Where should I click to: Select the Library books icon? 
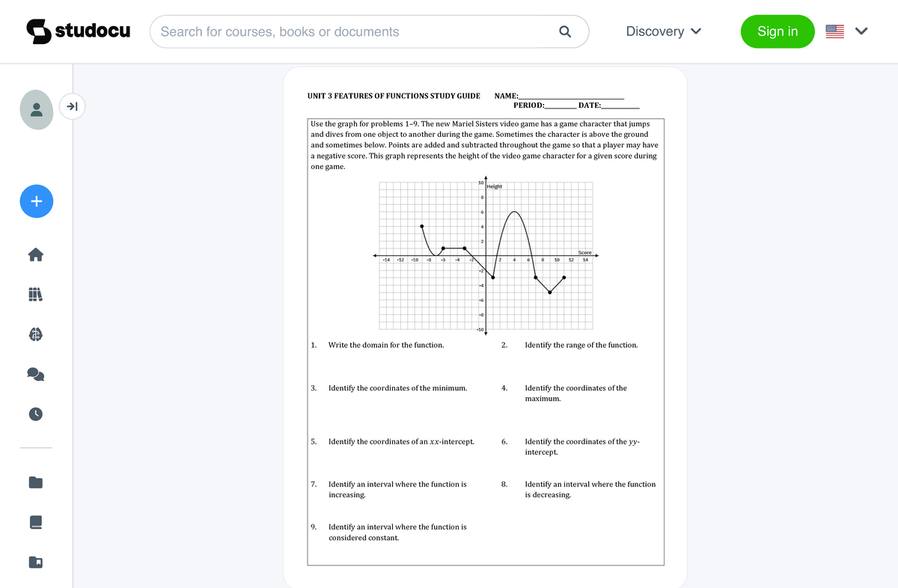pos(35,294)
